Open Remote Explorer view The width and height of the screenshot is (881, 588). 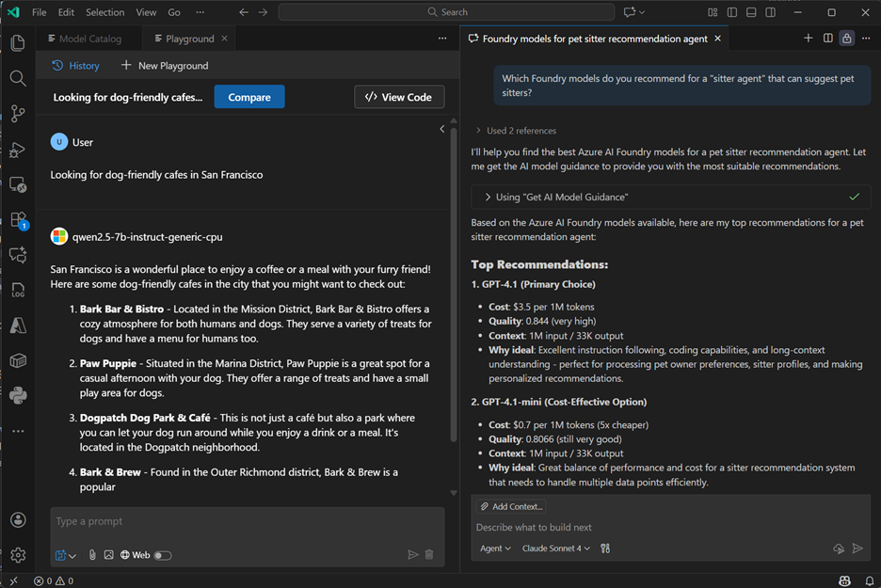coord(18,184)
